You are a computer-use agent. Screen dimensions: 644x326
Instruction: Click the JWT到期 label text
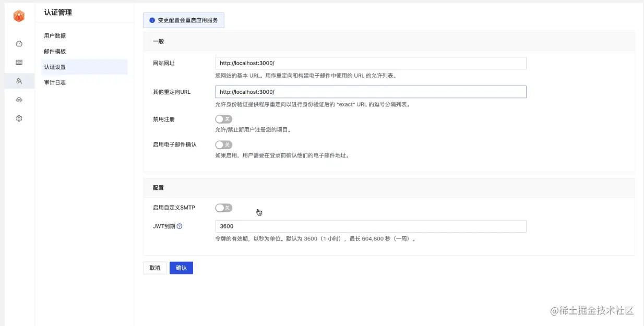point(164,226)
